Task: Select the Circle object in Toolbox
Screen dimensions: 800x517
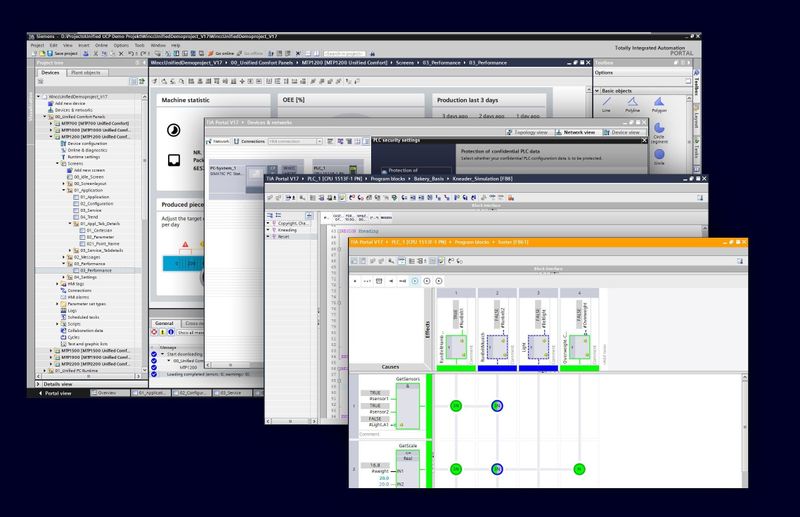Action: pyautogui.click(x=659, y=156)
